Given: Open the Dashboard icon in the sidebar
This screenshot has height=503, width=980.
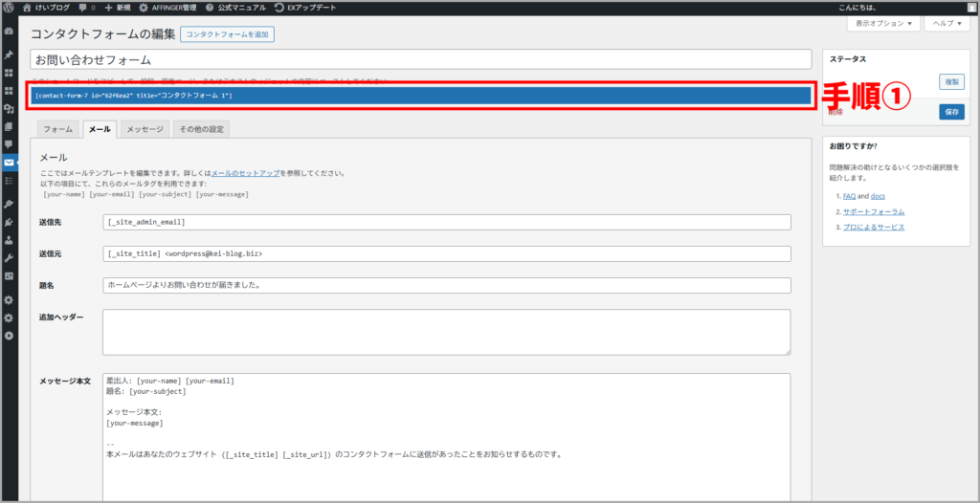Looking at the screenshot, I should pos(9,32).
